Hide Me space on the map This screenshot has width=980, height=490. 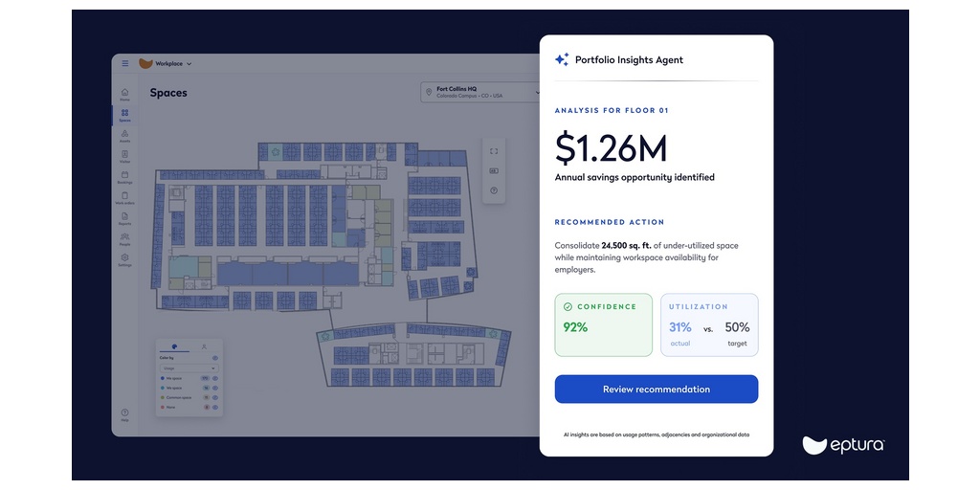pos(215,378)
